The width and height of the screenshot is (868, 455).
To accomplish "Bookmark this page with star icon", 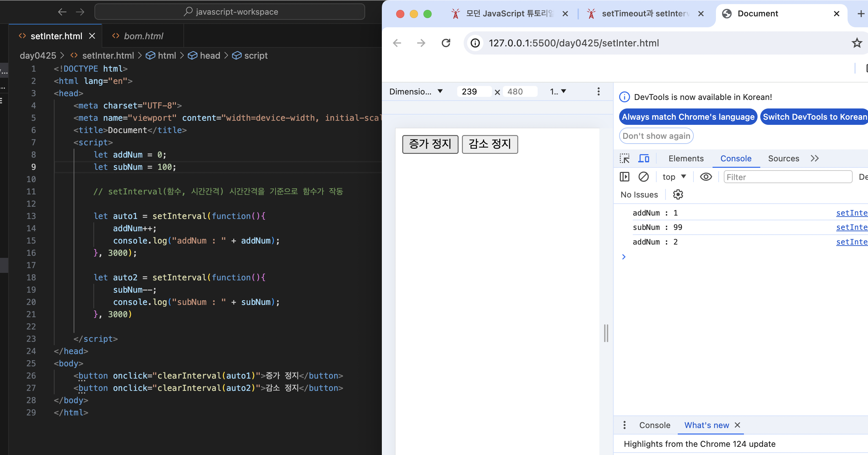I will click(857, 43).
